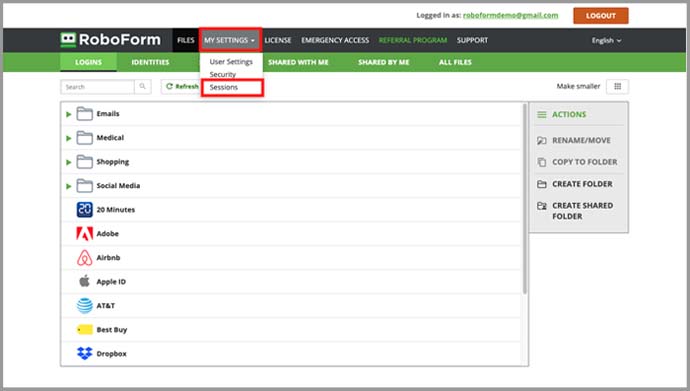Click the Rename/Move icon
Viewport: 690px width, 391px height.
(x=542, y=140)
